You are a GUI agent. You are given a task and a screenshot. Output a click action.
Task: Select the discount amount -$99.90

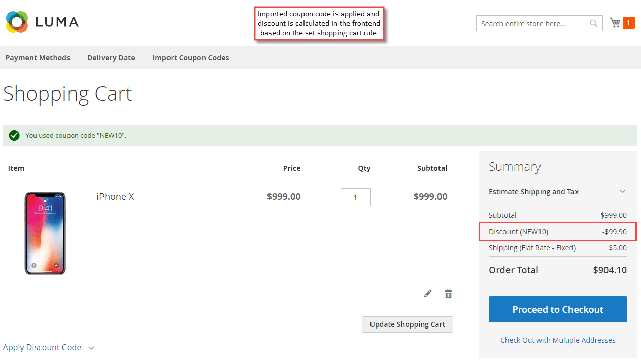point(614,232)
